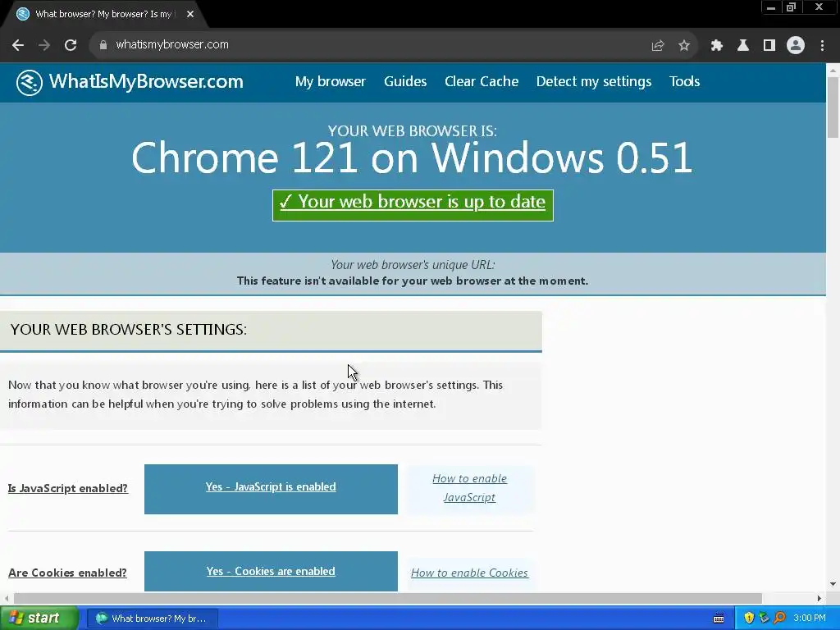Open the Extensions puzzle icon

tap(717, 46)
